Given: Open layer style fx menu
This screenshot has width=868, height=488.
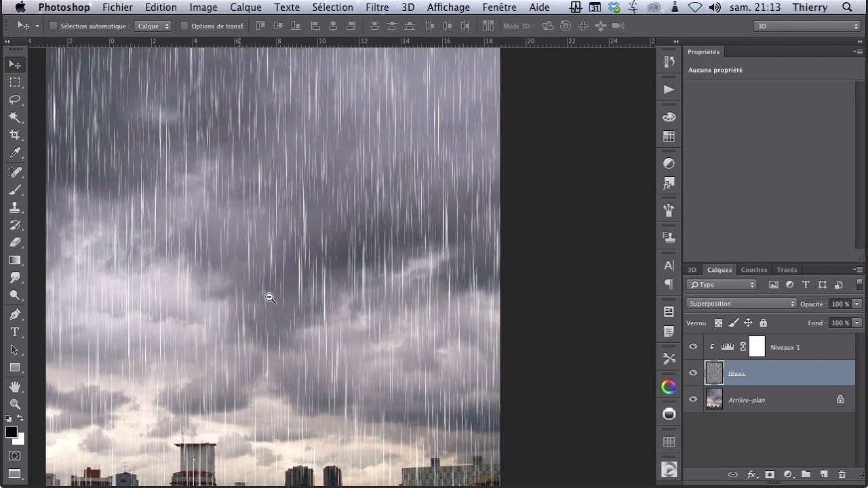Looking at the screenshot, I should pyautogui.click(x=751, y=474).
